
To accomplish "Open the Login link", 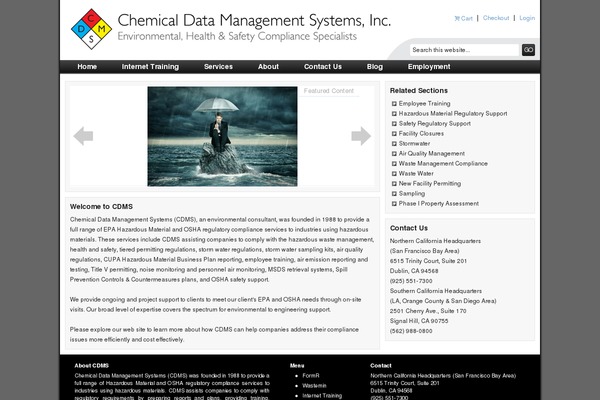I will pos(527,18).
